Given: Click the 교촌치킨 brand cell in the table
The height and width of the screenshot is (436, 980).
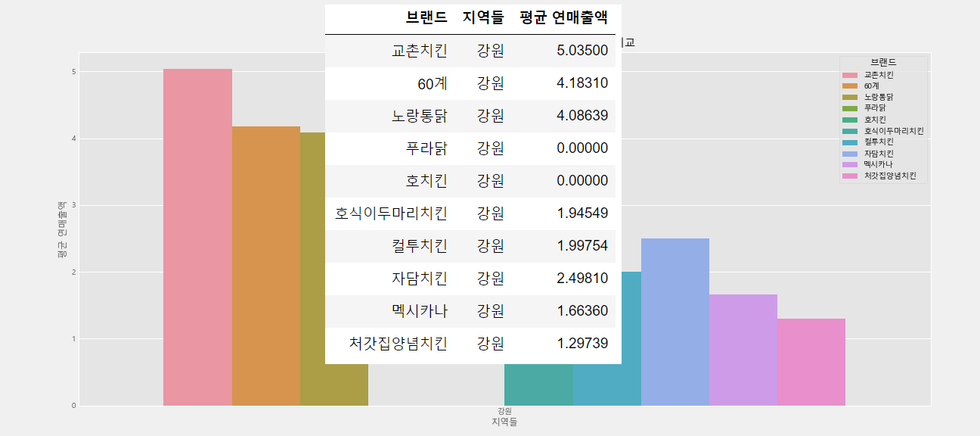Looking at the screenshot, I should point(420,51).
